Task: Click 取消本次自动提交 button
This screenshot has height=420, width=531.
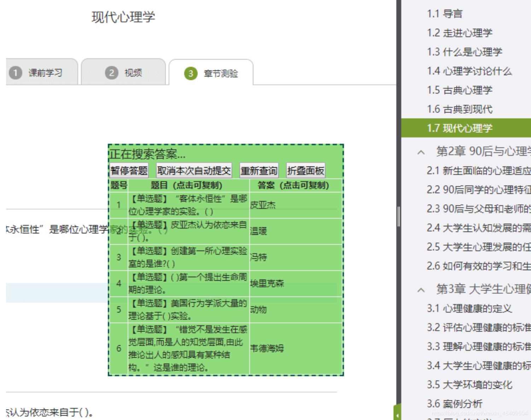Action: click(x=194, y=171)
